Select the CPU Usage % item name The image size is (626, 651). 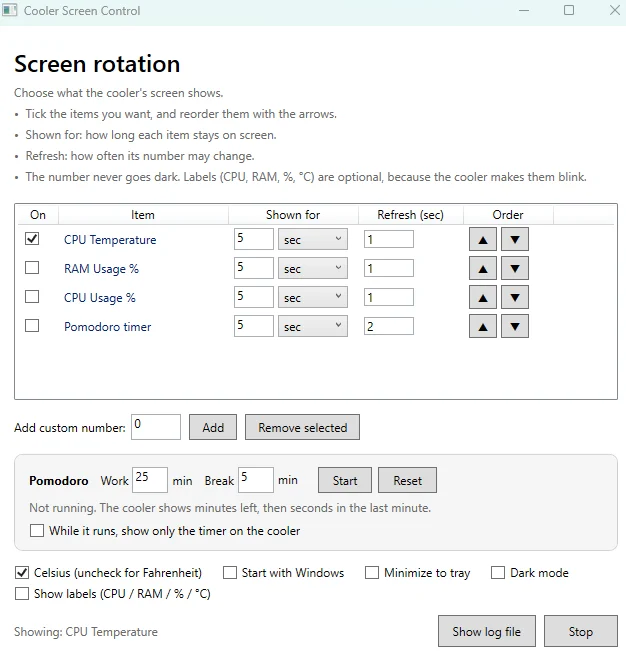tap(100, 298)
